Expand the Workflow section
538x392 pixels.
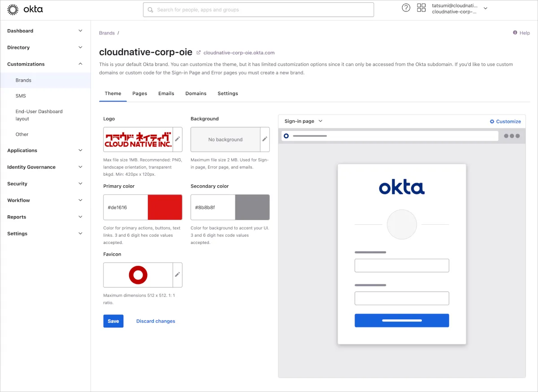point(45,200)
